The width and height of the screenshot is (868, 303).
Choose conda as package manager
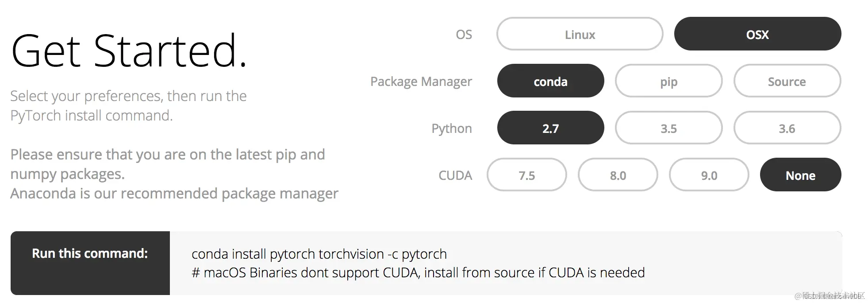[550, 81]
